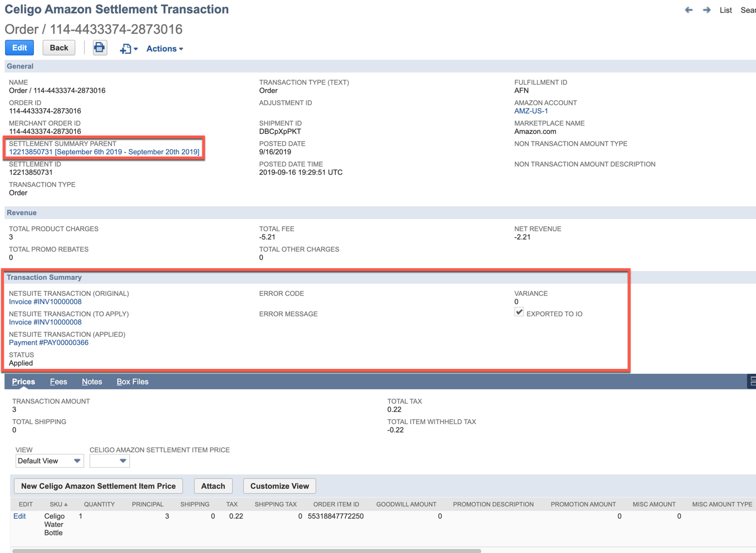Open the settlement summary parent link 12213850731

[x=104, y=152]
